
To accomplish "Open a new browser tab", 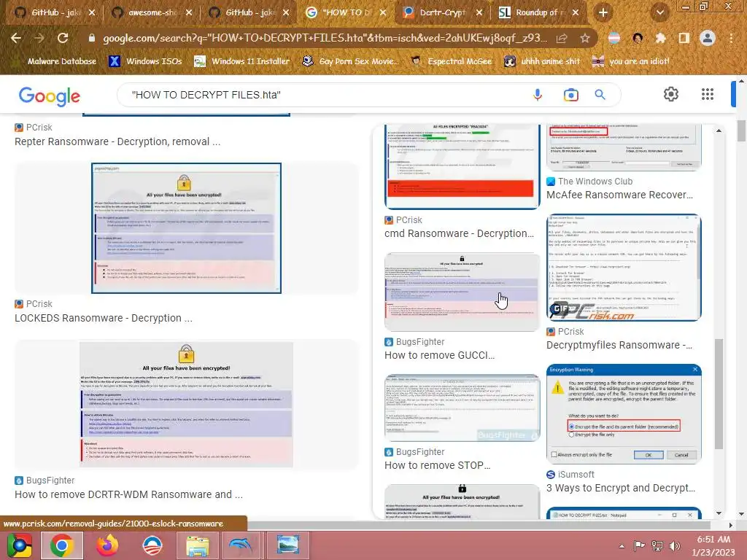I will (x=603, y=12).
